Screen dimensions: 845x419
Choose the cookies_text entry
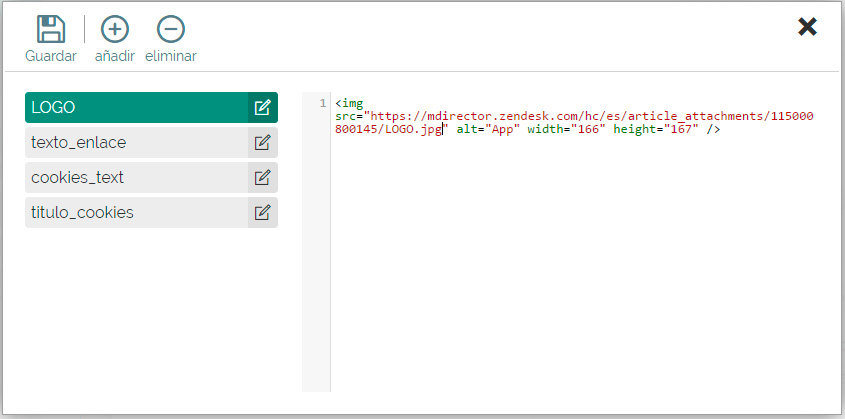[x=136, y=178]
